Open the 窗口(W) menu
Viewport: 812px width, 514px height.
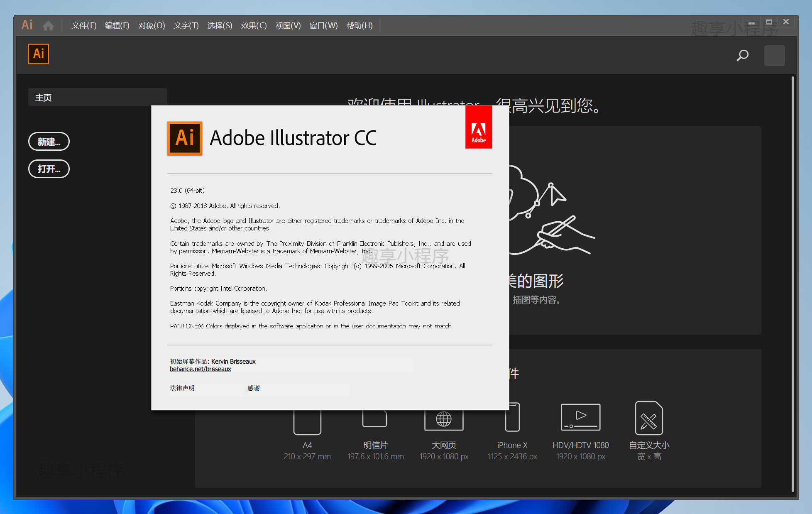coord(323,26)
